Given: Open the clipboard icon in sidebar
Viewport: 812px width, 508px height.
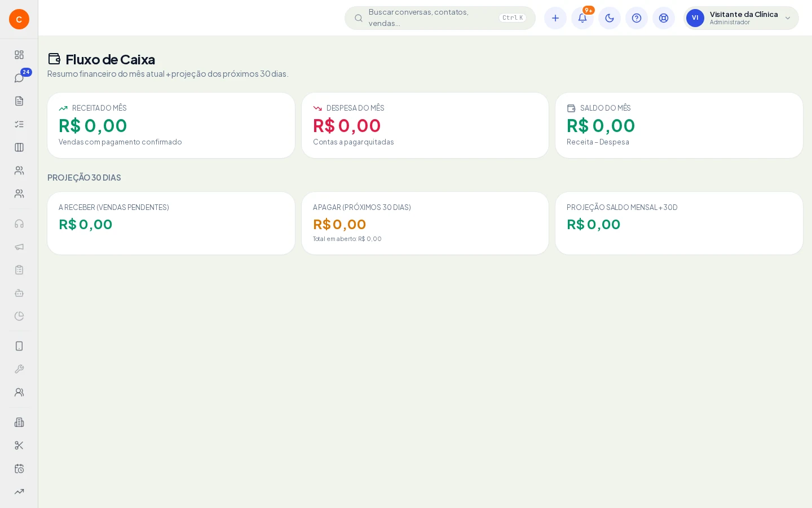Looking at the screenshot, I should (19, 270).
